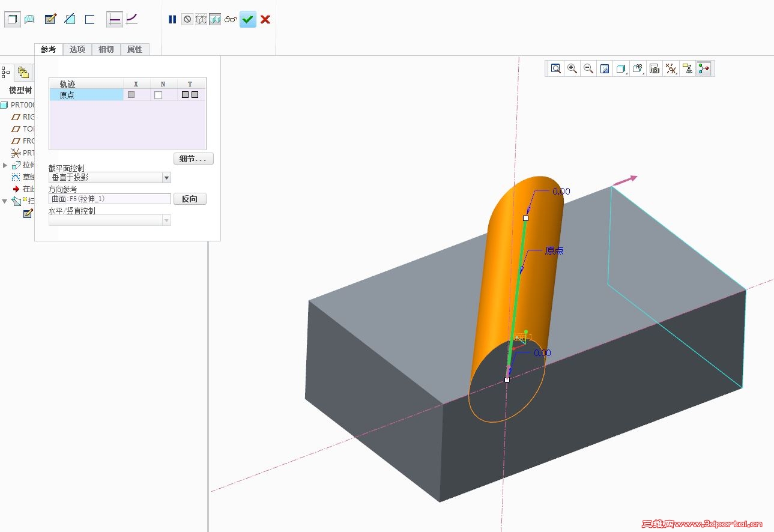Click the 细节... button

pyautogui.click(x=193, y=159)
